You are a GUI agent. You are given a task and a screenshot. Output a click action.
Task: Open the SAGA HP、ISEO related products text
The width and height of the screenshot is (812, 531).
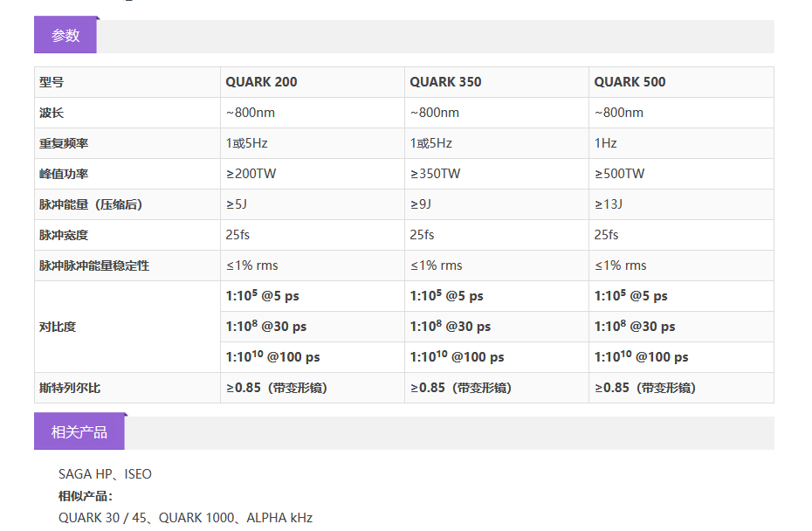pos(105,474)
